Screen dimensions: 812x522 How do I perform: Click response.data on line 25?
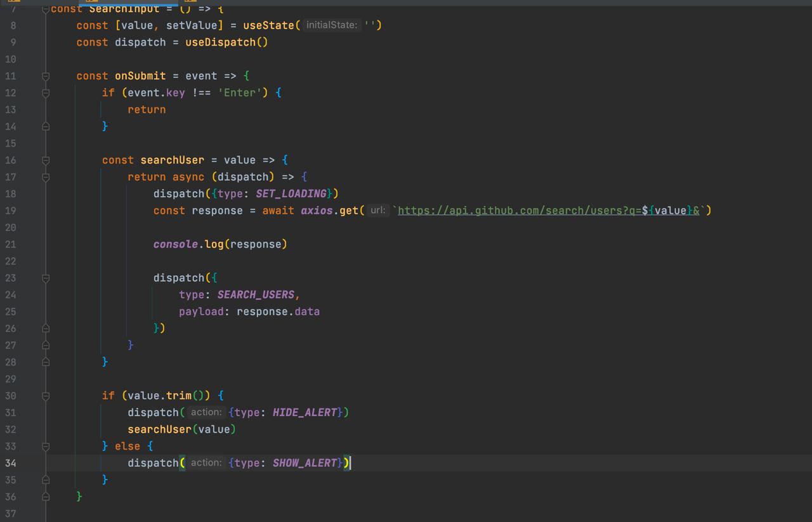[x=278, y=311]
